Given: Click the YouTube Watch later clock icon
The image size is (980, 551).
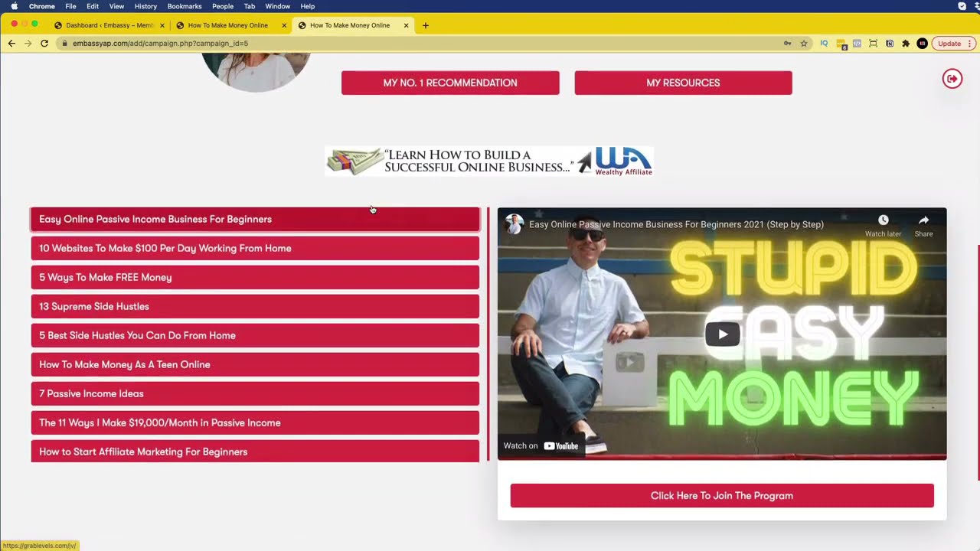Looking at the screenshot, I should [883, 220].
